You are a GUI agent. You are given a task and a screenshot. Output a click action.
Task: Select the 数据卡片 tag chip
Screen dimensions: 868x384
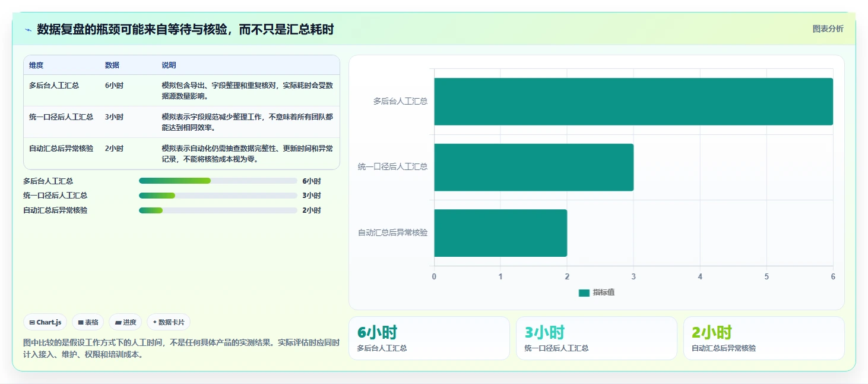tap(169, 322)
